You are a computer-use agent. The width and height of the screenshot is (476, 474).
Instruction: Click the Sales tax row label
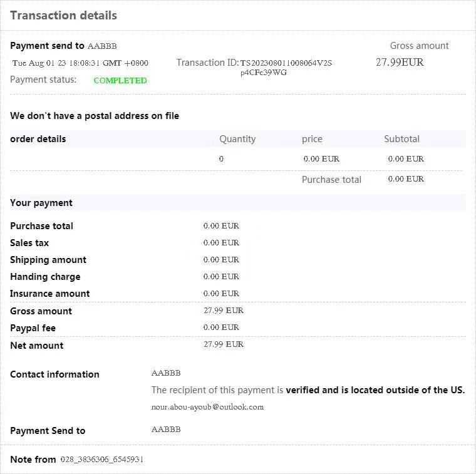click(x=29, y=243)
